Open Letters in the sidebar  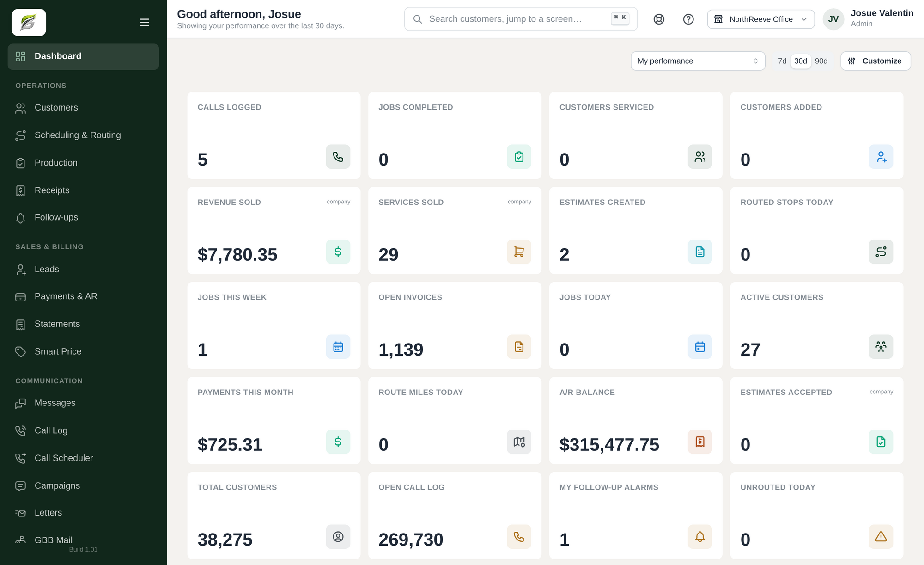83,513
